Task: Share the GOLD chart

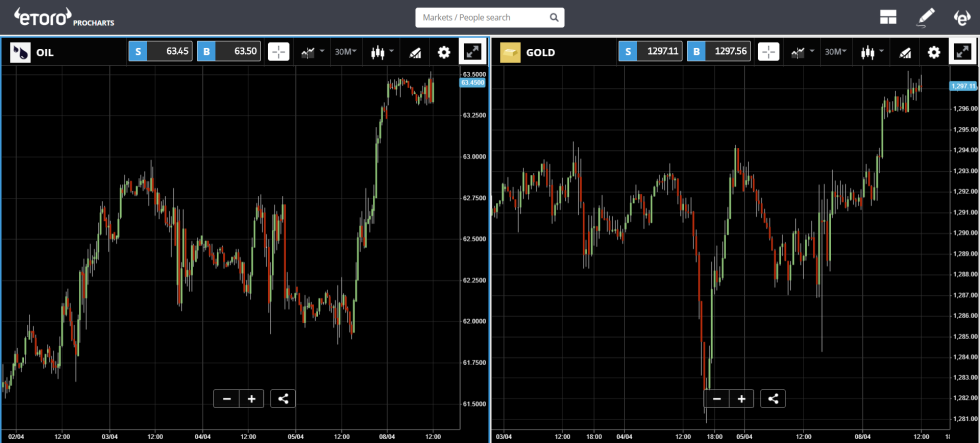Action: click(x=772, y=399)
